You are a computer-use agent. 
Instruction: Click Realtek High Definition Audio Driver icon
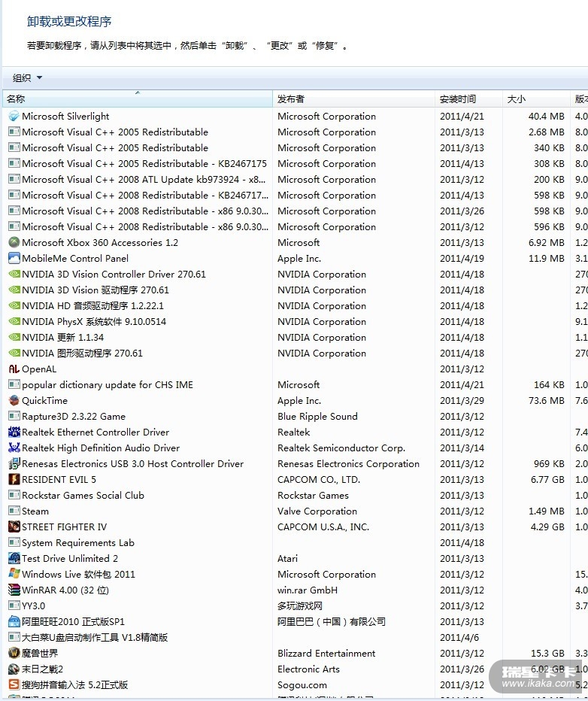(14, 448)
